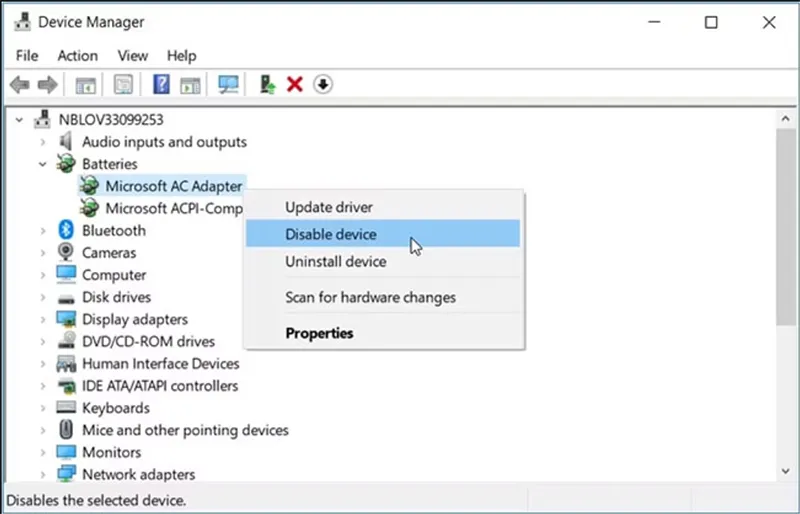Click the Help question mark toolbar icon
800x514 pixels.
pyautogui.click(x=160, y=85)
